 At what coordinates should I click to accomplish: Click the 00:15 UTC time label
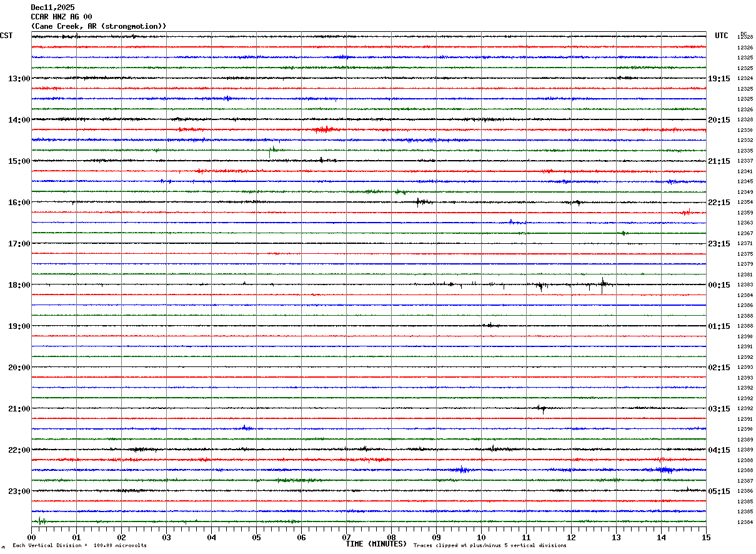[x=719, y=285]
